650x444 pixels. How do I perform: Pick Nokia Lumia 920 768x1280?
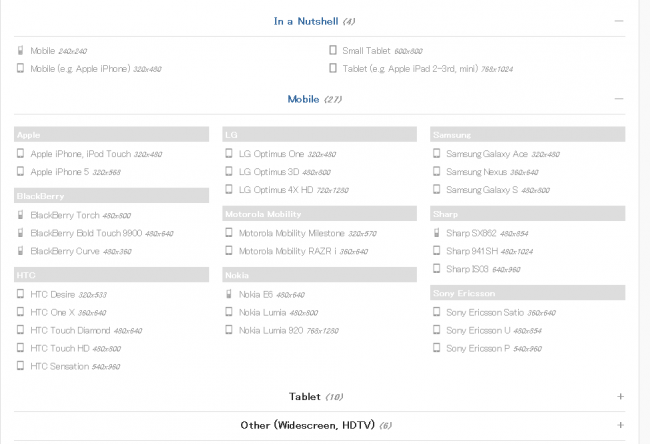coord(289,330)
